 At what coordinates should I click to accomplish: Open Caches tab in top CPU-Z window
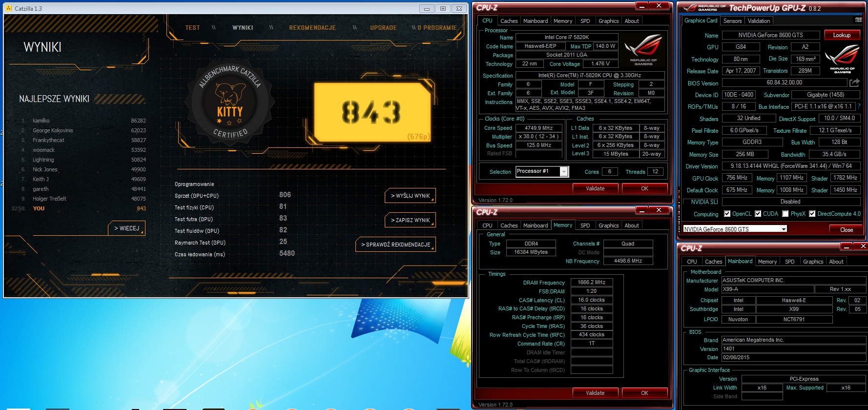509,21
